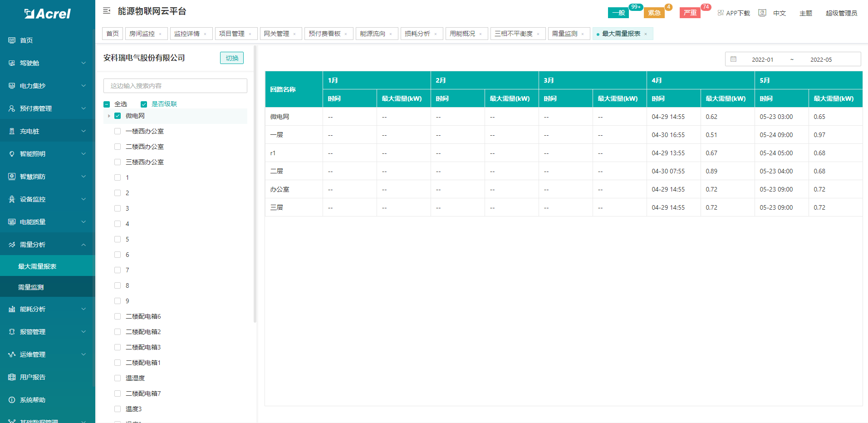Viewport: 868px width, 423px height.
Task: Click the 预付费管理 sidebar icon
Action: click(x=12, y=108)
